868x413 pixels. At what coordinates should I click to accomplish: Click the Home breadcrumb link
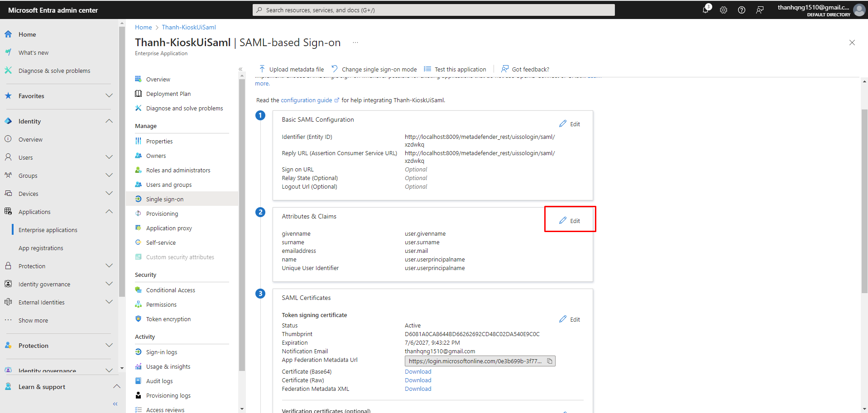(x=144, y=27)
